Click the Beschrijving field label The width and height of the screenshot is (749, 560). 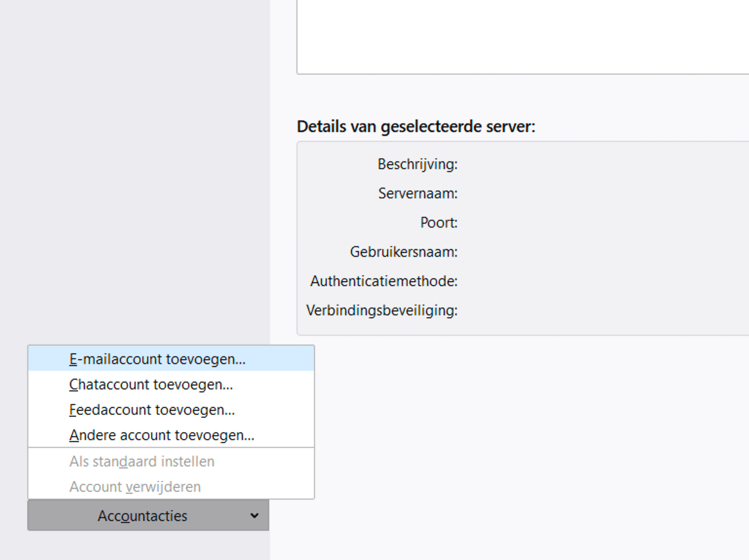point(417,164)
